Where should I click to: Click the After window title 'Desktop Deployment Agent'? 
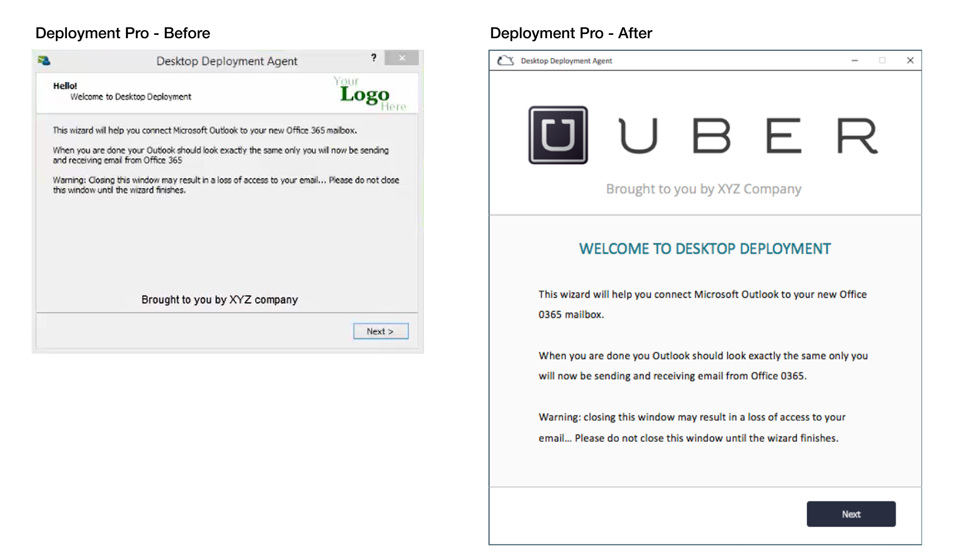coord(566,61)
